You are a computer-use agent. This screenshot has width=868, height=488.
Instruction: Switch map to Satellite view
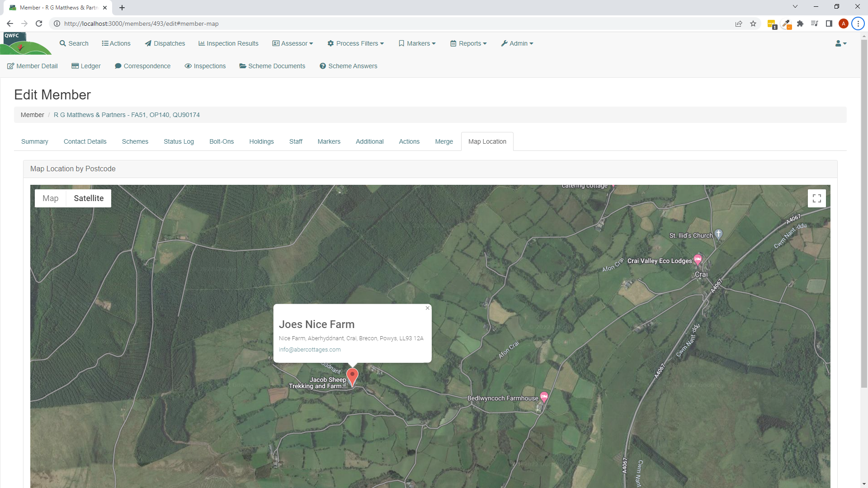(89, 198)
